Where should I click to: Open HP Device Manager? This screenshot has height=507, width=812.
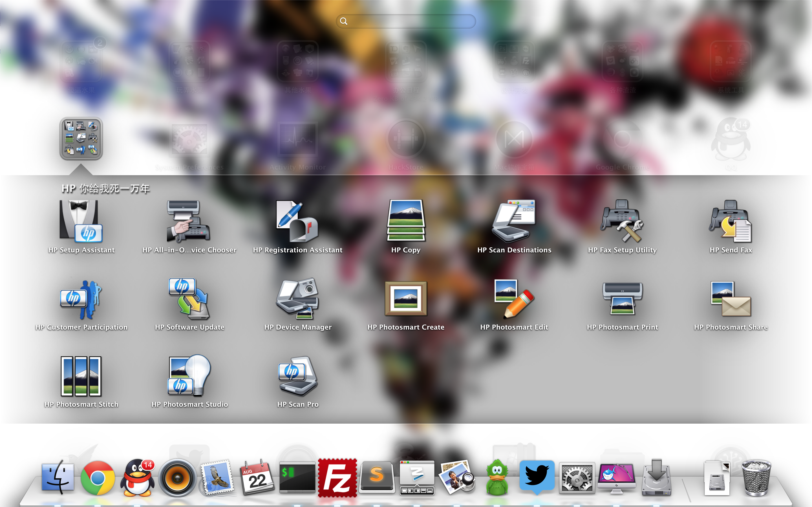[x=297, y=299]
